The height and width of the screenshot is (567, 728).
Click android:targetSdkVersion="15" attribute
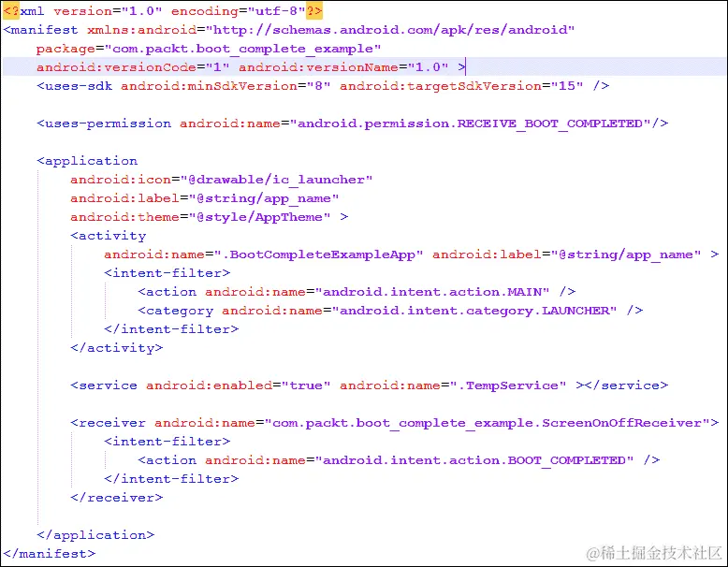[x=461, y=86]
